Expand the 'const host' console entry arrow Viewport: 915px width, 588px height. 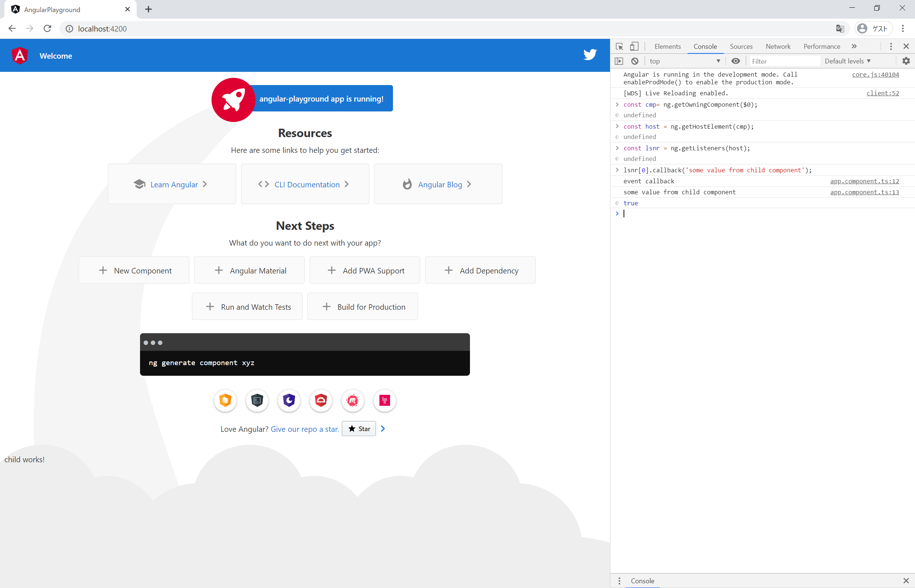617,126
